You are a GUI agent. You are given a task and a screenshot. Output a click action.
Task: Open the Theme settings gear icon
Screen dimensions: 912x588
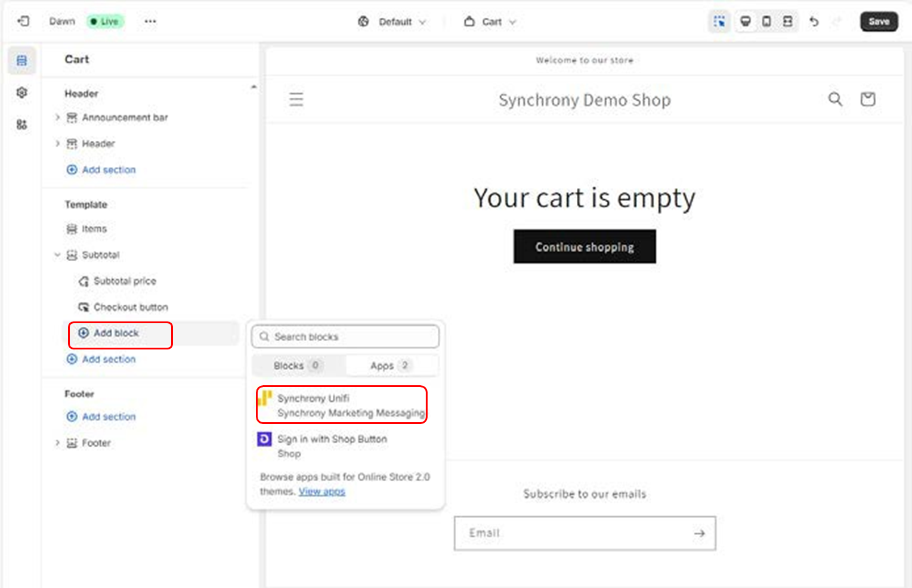click(22, 92)
